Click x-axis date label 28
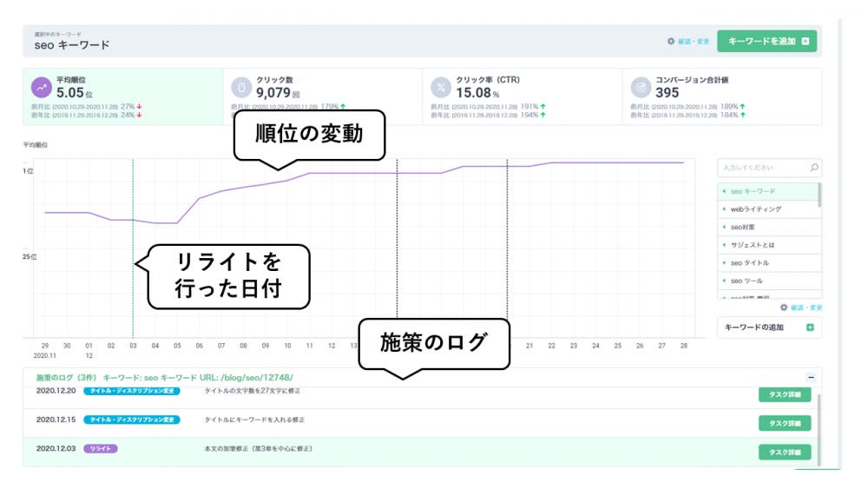This screenshot has height=489, width=868. pos(684,346)
